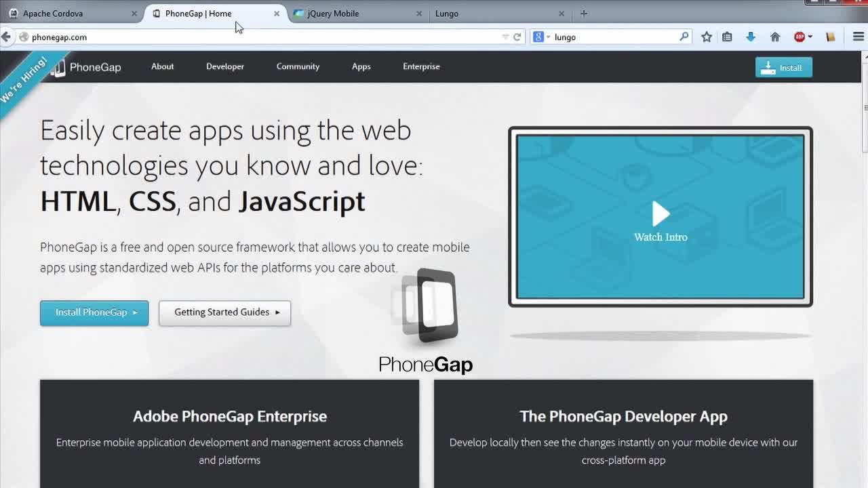This screenshot has height=488, width=868.
Task: Click the Install PhoneGap button
Action: point(94,312)
